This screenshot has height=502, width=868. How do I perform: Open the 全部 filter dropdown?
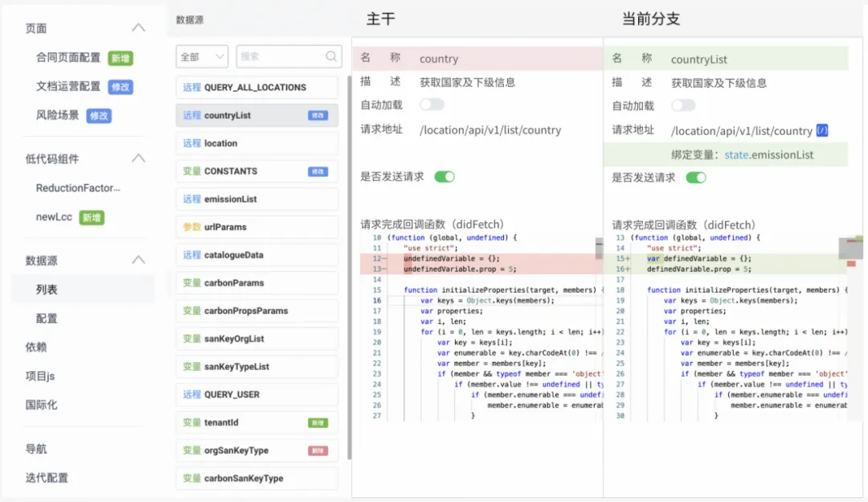click(x=202, y=56)
